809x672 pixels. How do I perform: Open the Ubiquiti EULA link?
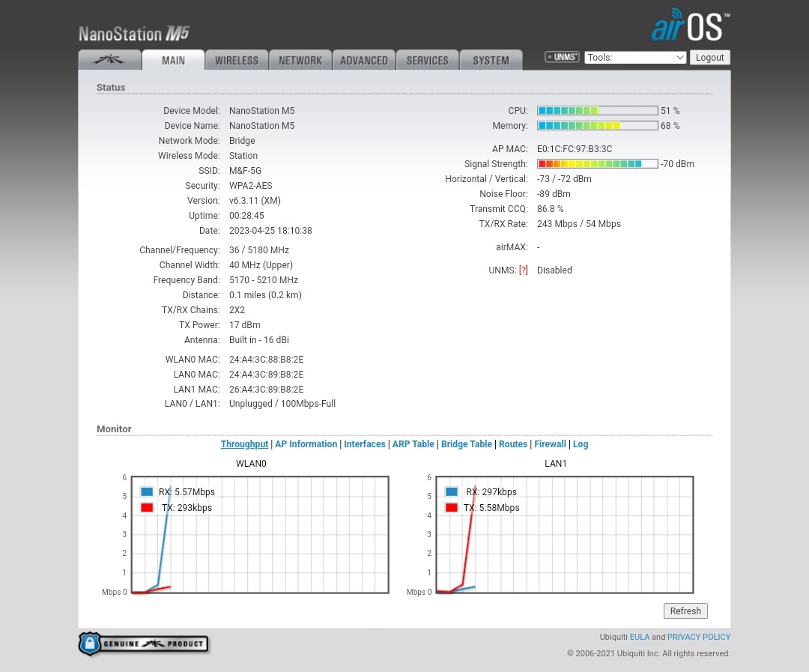click(639, 637)
